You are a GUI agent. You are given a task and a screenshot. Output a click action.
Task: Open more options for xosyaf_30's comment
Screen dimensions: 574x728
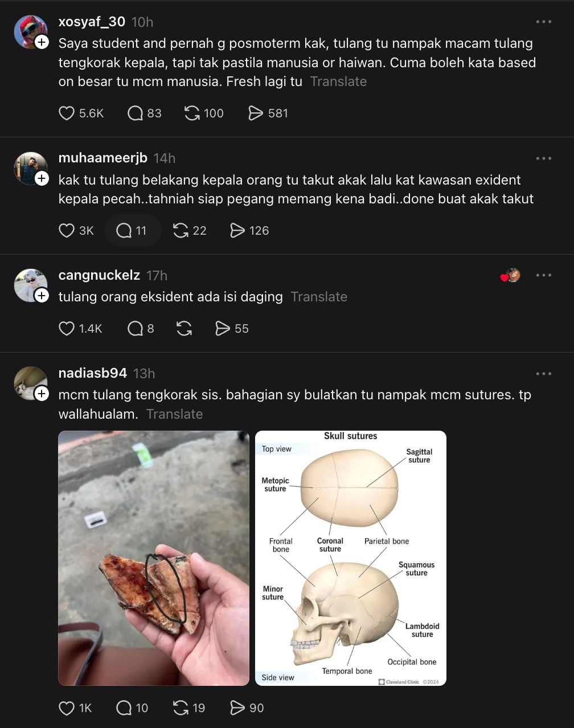click(x=544, y=22)
